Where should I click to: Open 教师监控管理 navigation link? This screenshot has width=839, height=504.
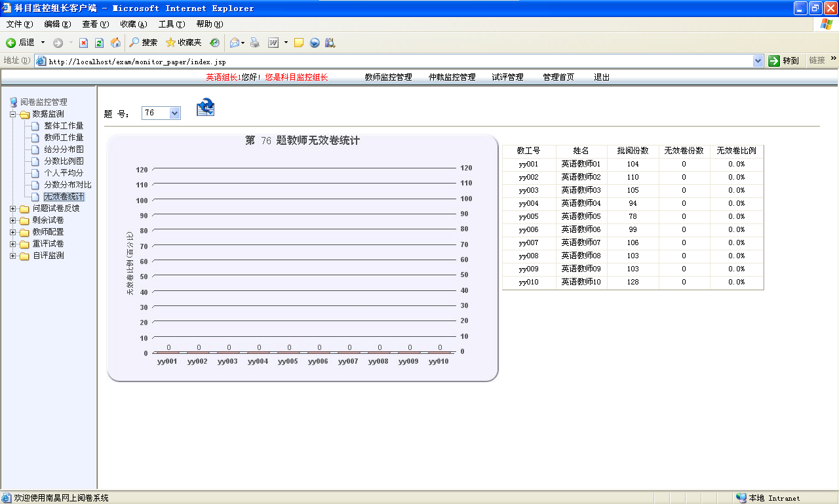pos(388,77)
